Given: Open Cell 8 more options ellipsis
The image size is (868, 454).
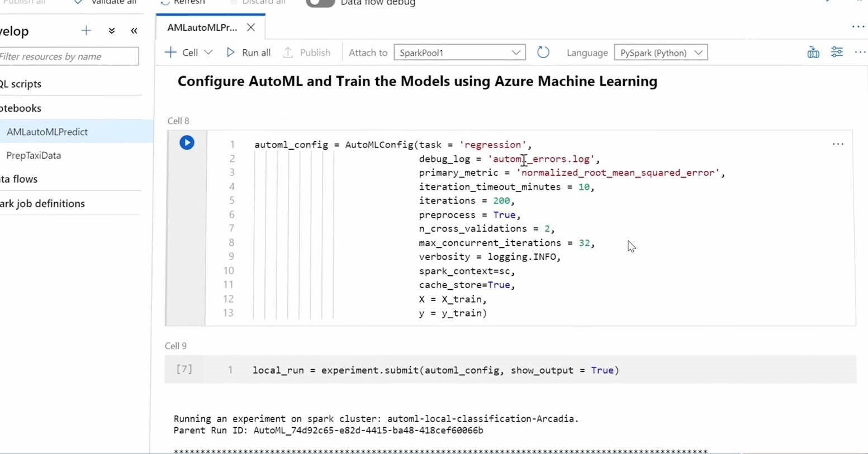Looking at the screenshot, I should 838,144.
